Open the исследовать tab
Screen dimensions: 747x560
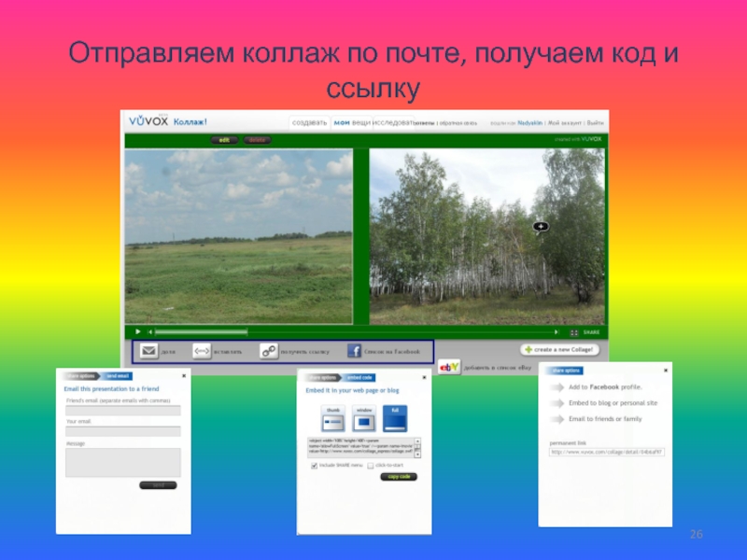pos(393,123)
